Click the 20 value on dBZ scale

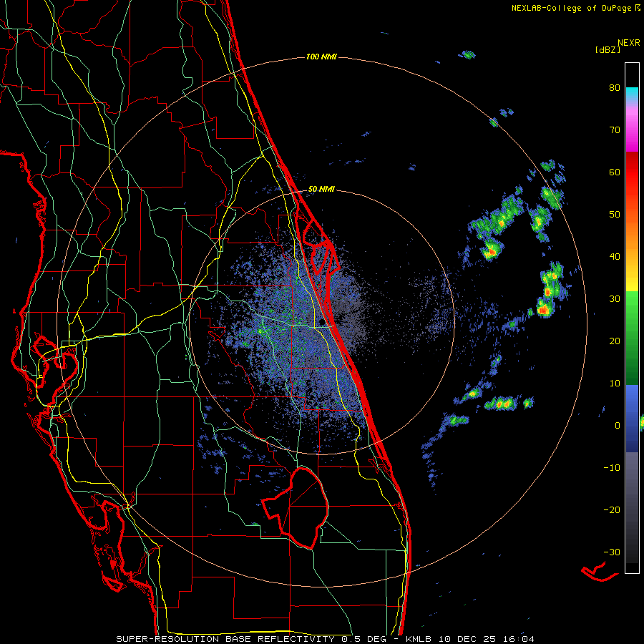tap(615, 341)
